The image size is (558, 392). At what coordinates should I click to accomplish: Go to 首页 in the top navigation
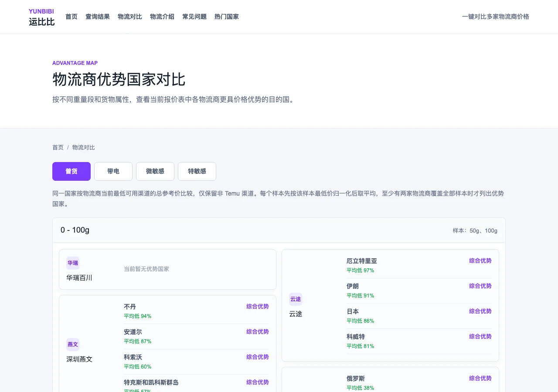pyautogui.click(x=71, y=17)
